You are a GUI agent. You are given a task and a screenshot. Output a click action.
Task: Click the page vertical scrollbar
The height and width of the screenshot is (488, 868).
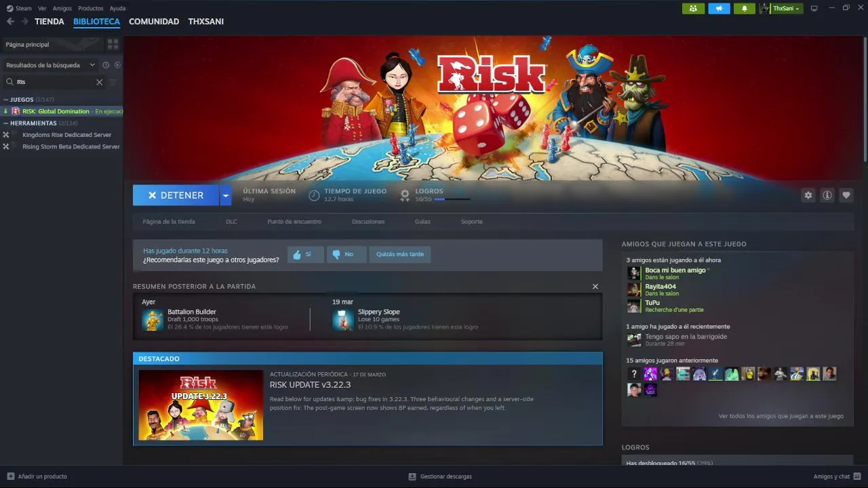(865, 98)
